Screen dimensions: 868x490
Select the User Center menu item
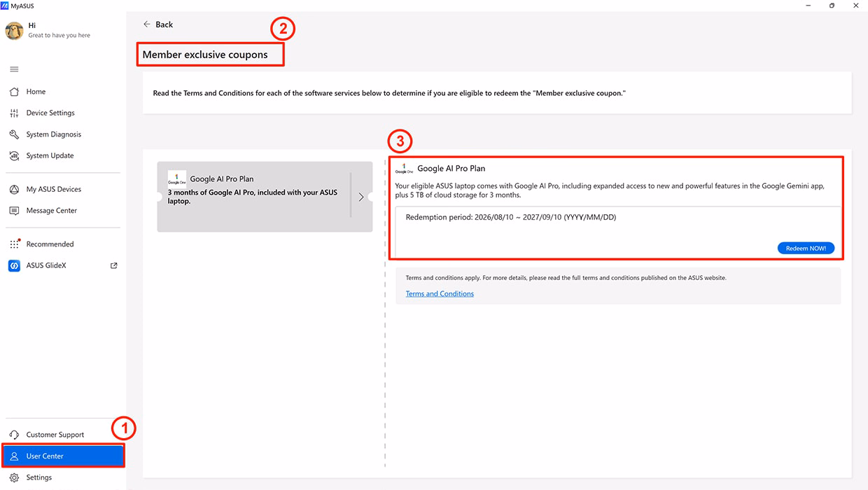[63, 456]
